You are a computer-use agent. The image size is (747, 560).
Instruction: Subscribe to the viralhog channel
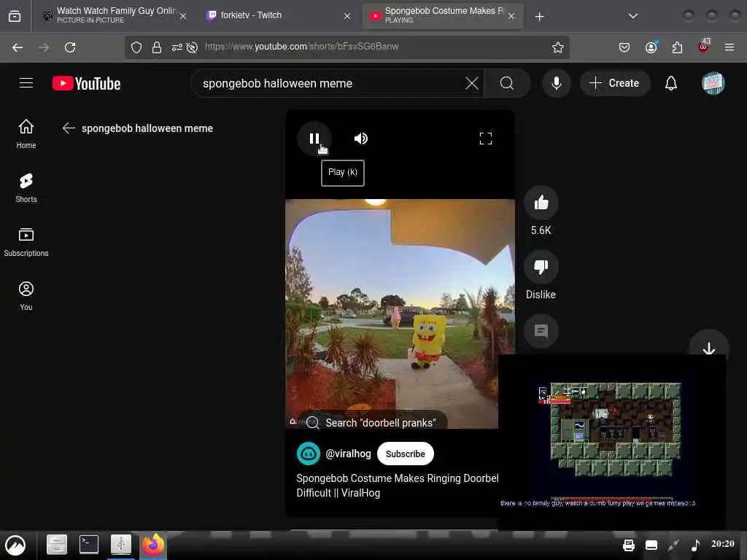pyautogui.click(x=405, y=454)
